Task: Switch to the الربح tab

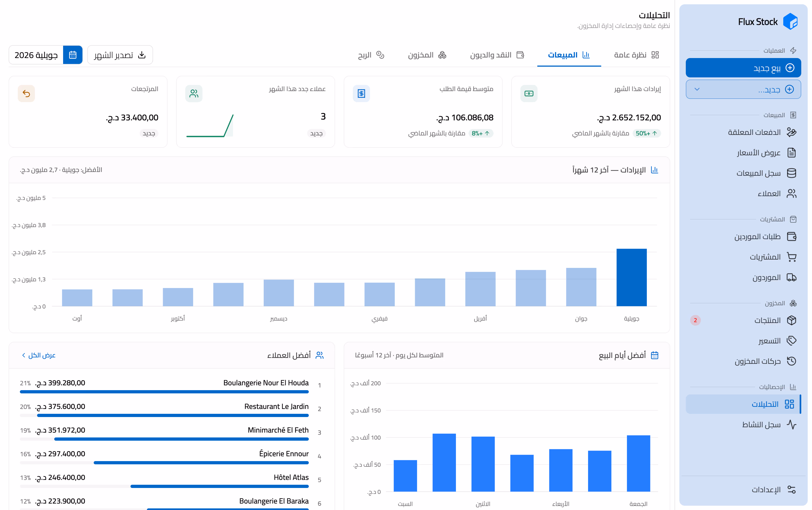Action: (x=371, y=55)
